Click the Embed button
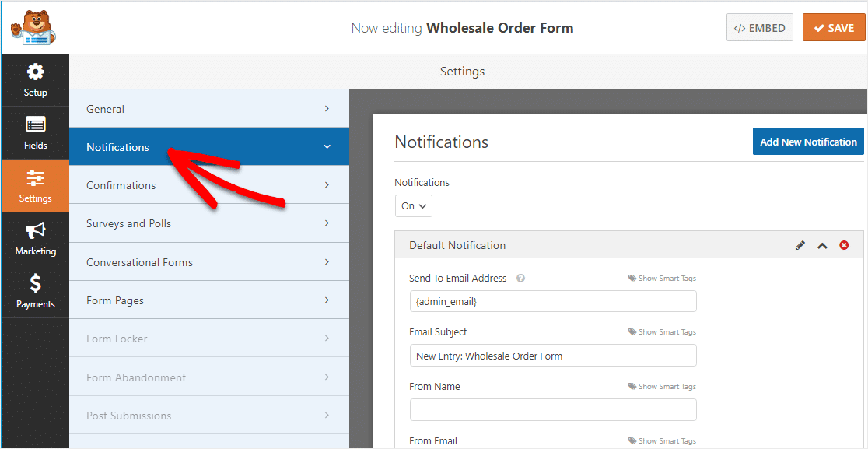 pos(759,28)
